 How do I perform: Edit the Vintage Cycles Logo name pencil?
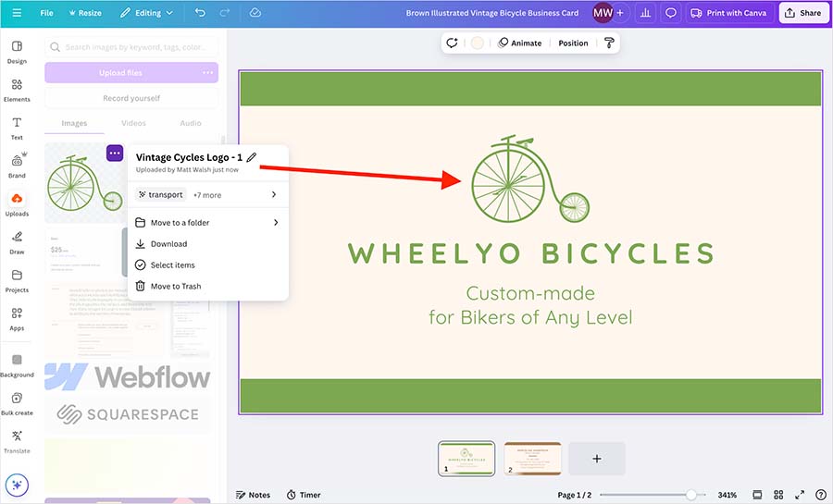coord(252,157)
